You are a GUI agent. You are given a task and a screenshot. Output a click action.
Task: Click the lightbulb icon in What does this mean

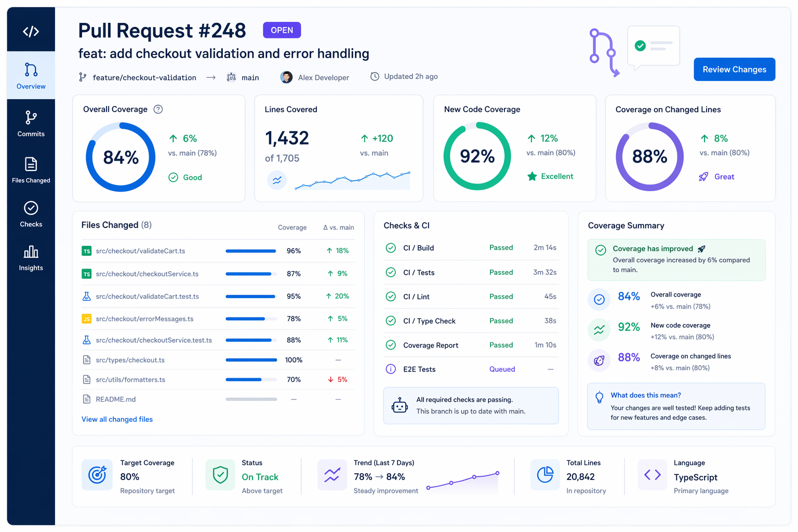pyautogui.click(x=599, y=397)
